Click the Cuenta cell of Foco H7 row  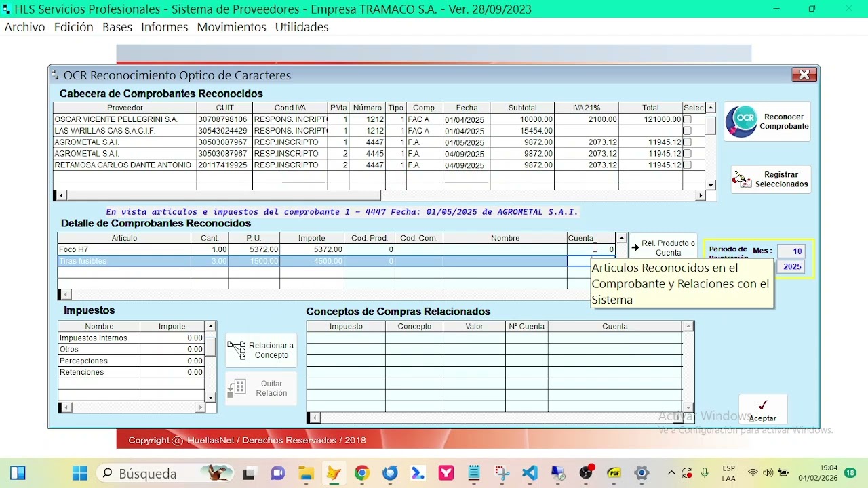tap(591, 249)
